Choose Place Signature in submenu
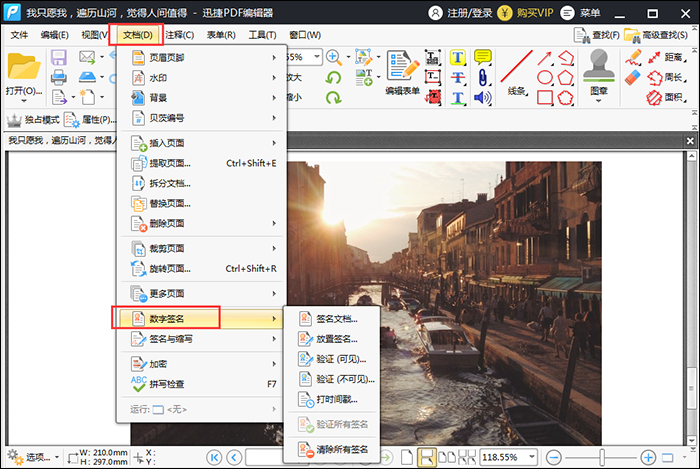The height and width of the screenshot is (469, 700). click(332, 339)
